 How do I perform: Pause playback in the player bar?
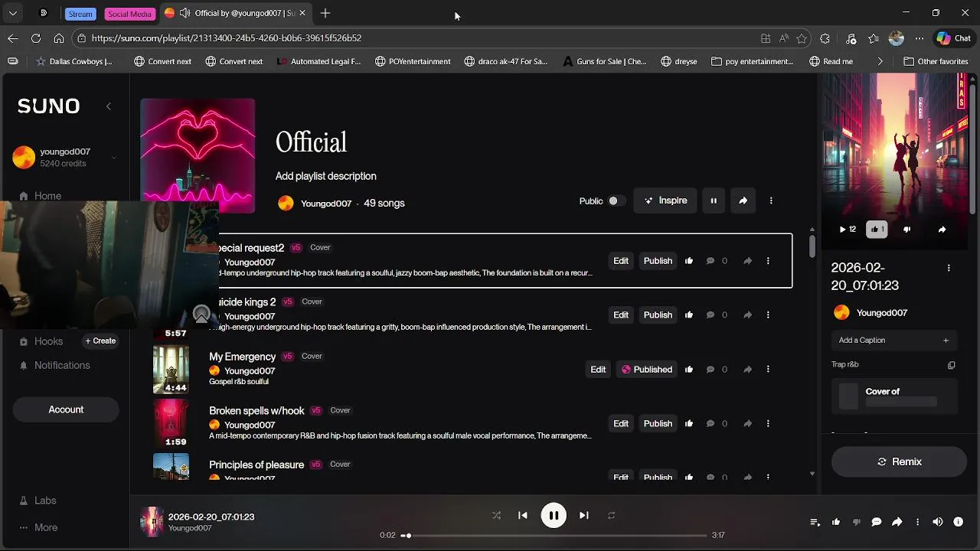point(554,516)
